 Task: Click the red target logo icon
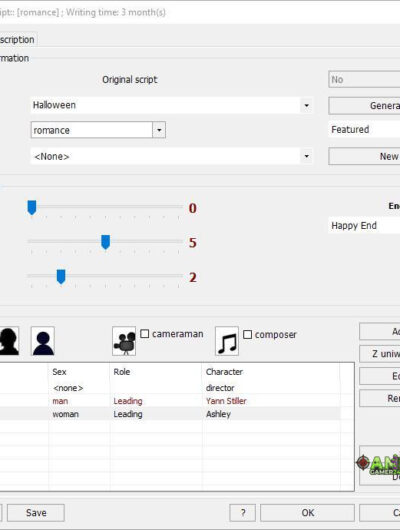(363, 463)
